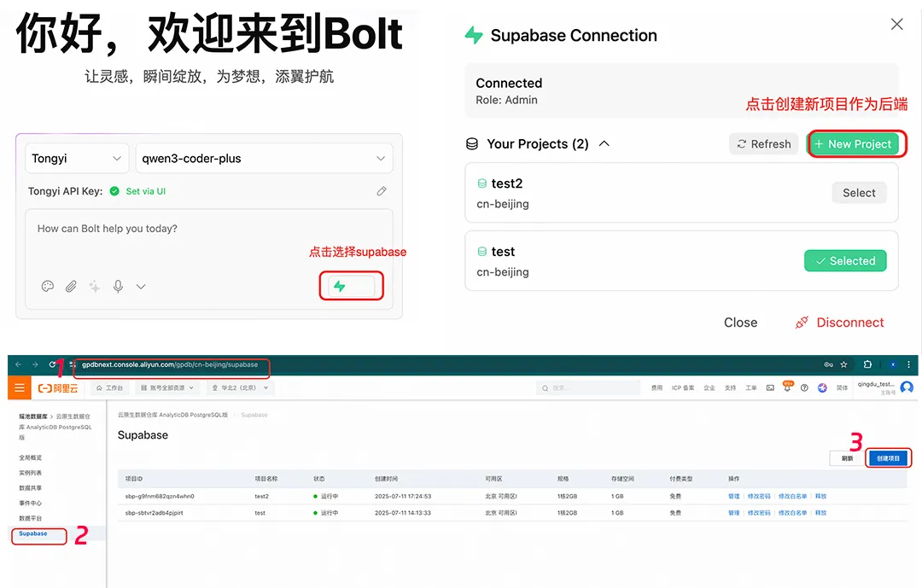Open 数据共享 in sidebar
This screenshot has height=588, width=922.
[30, 488]
